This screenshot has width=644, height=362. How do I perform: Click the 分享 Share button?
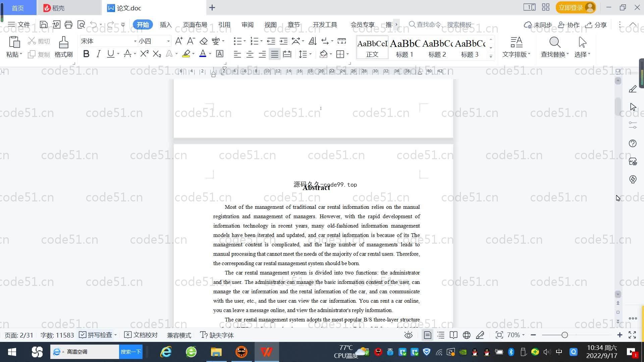(x=596, y=25)
